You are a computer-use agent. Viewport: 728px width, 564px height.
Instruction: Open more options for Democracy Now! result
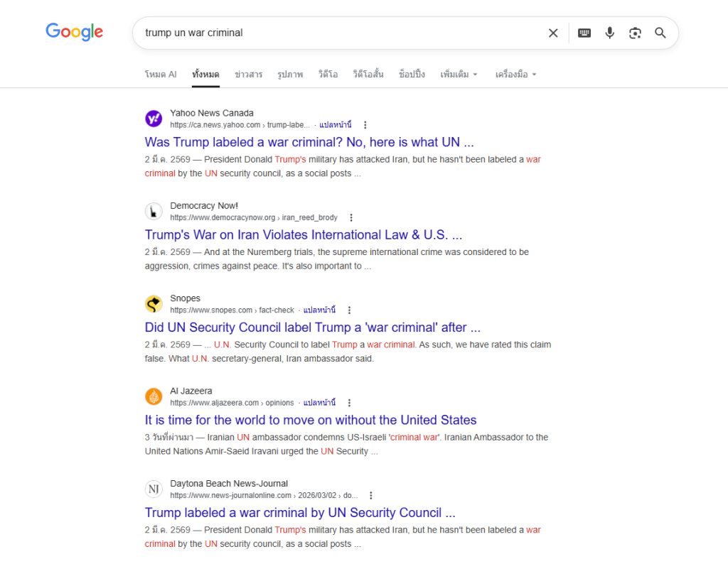click(350, 218)
